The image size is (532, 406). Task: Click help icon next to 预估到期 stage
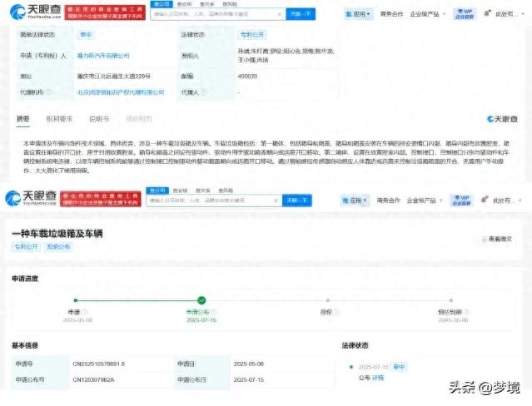[466, 312]
